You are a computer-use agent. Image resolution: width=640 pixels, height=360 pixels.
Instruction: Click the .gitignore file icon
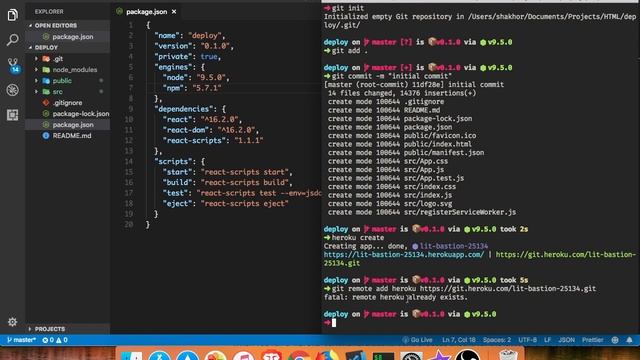46,103
